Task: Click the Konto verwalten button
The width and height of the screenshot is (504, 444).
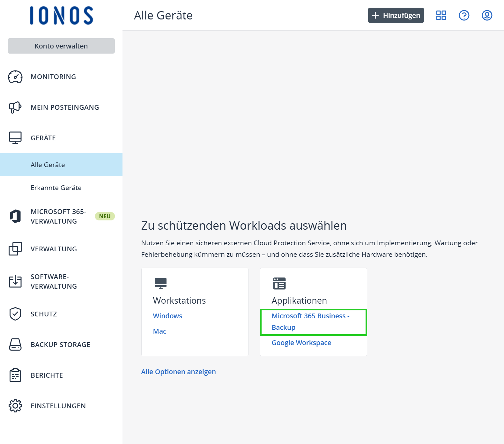Action: (x=61, y=46)
